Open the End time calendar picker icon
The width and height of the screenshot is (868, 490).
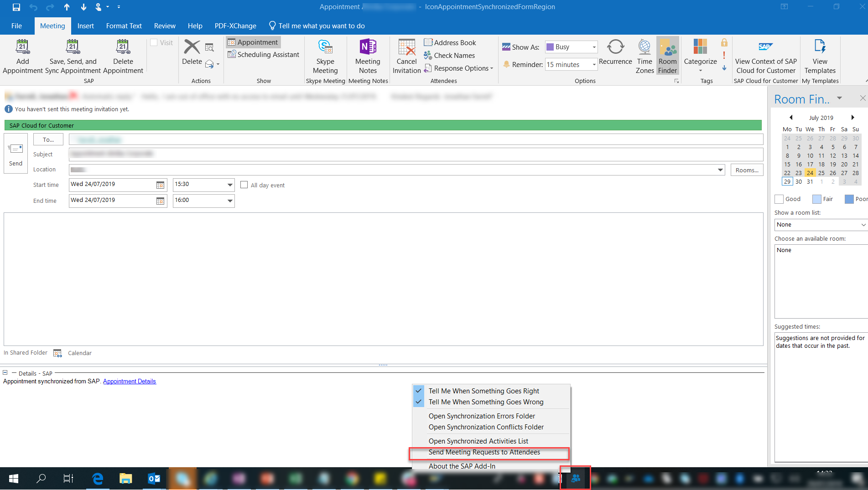click(x=160, y=201)
